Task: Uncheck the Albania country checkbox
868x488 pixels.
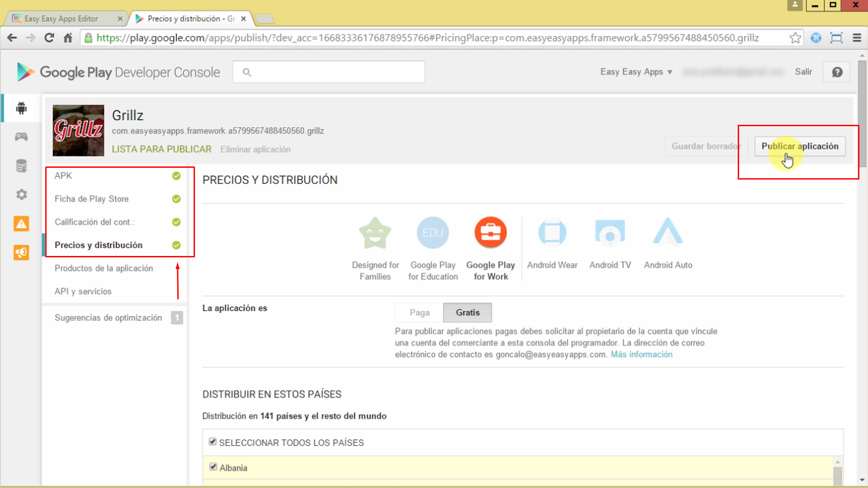Action: click(x=212, y=466)
